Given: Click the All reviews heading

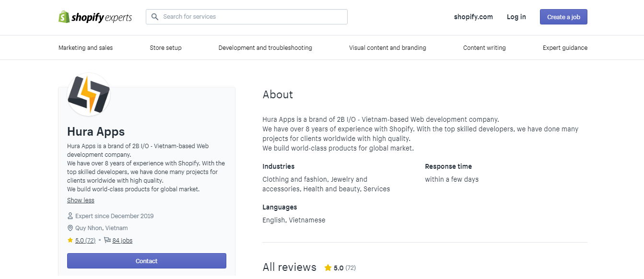Looking at the screenshot, I should pos(290,267).
